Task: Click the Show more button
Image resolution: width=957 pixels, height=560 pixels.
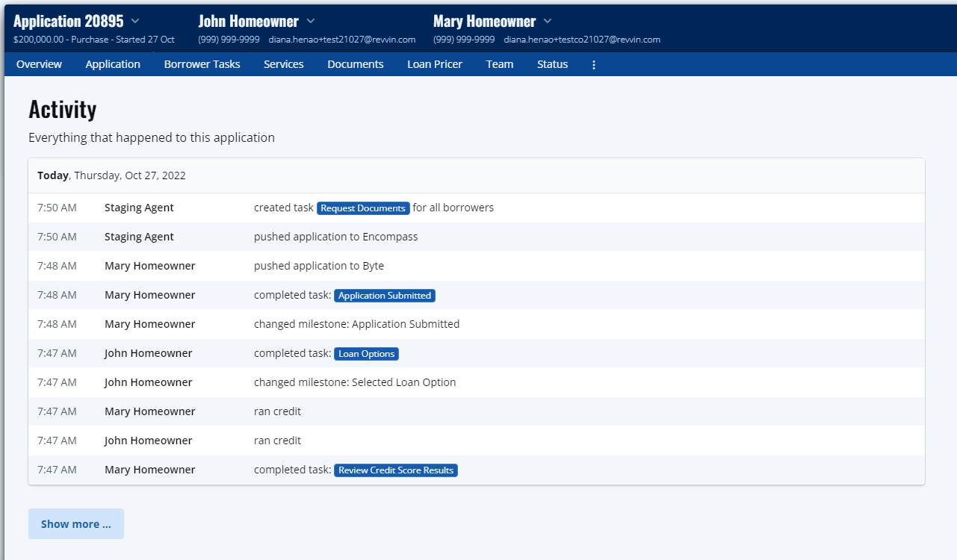Action: (76, 524)
